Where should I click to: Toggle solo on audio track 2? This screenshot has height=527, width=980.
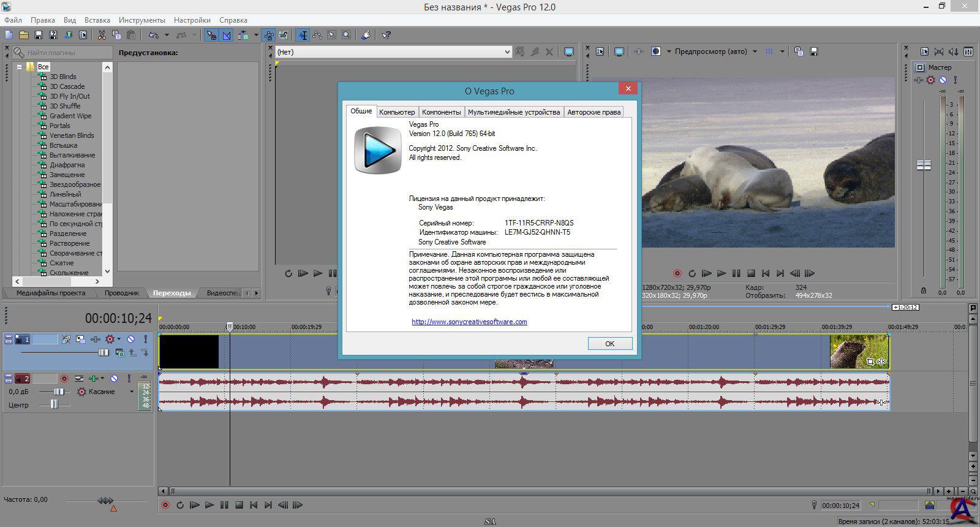tap(130, 379)
